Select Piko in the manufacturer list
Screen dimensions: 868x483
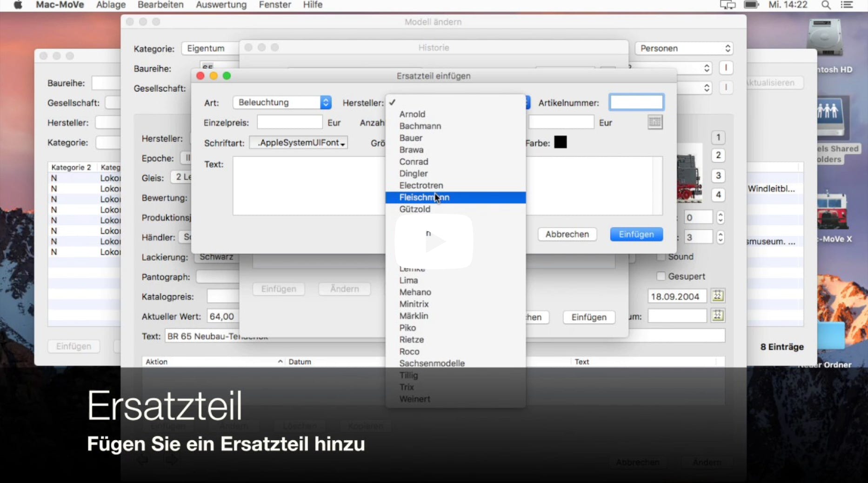point(455,328)
